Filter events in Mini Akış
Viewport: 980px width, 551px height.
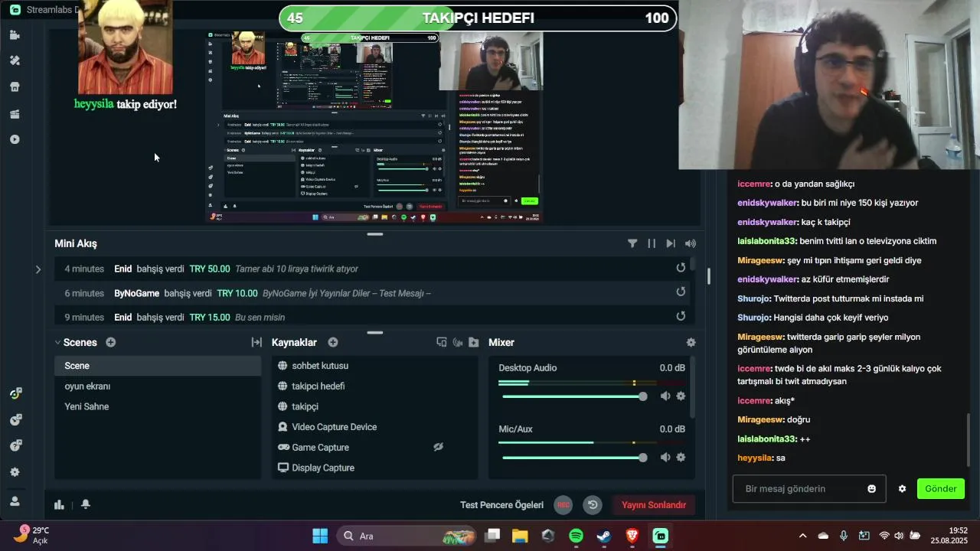[x=632, y=243]
